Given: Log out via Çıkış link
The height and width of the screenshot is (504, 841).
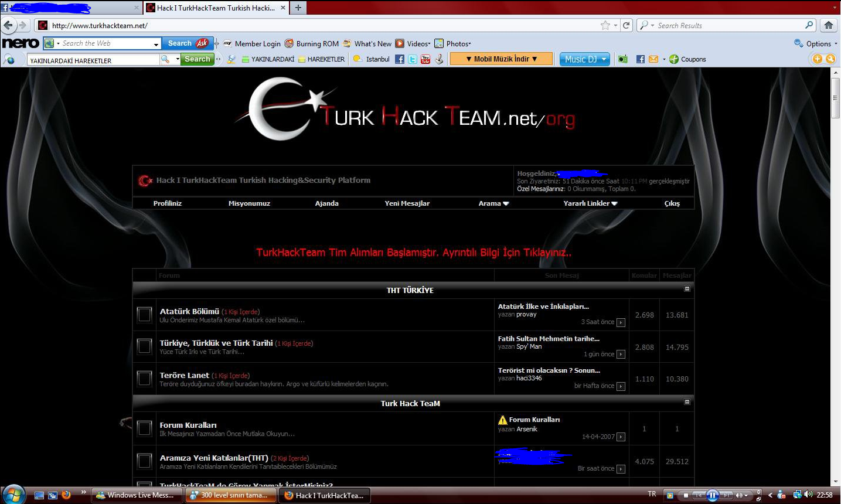Looking at the screenshot, I should tap(672, 203).
